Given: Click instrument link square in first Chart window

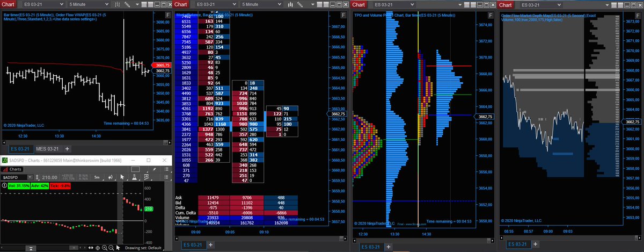Looking at the screenshot, I should pos(144,4).
